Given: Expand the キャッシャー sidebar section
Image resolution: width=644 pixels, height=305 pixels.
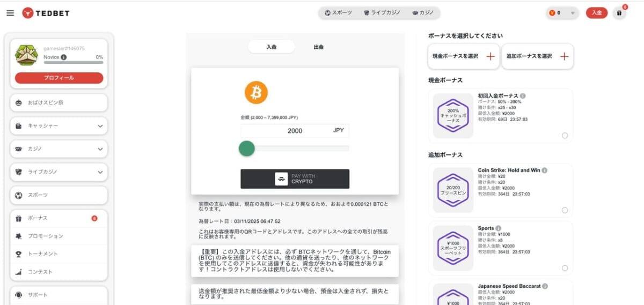Looking at the screenshot, I should point(100,126).
